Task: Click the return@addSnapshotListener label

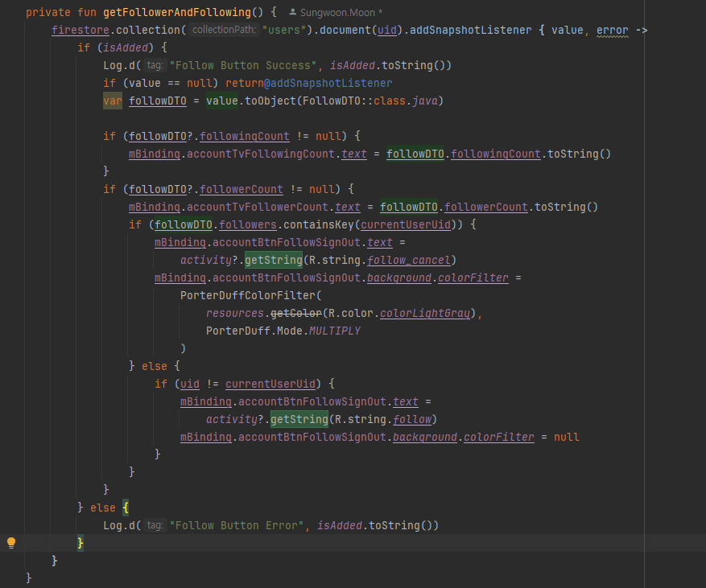Action: 309,83
